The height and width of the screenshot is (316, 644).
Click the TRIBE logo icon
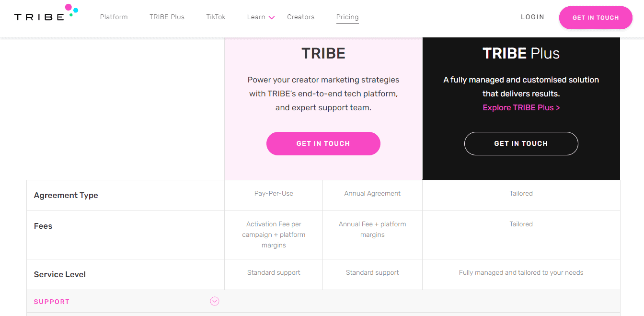(46, 15)
